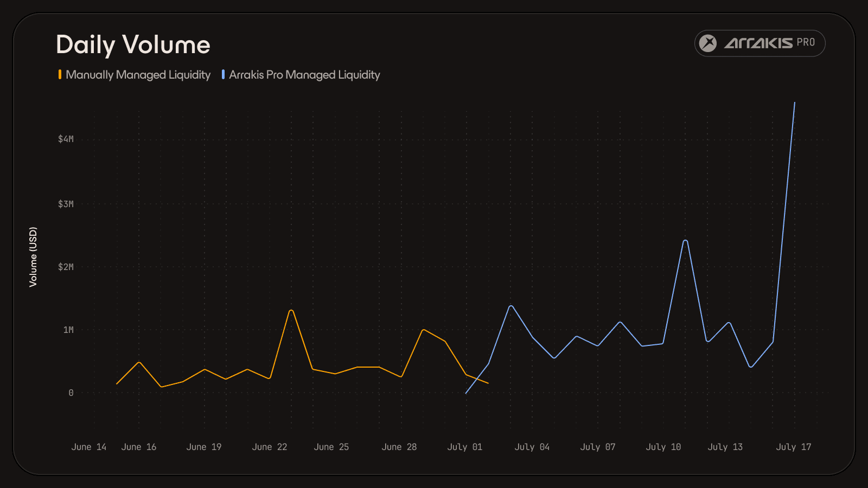Toggle the Manually Managed Liquidity legend label
The width and height of the screenshot is (868, 488).
point(138,75)
